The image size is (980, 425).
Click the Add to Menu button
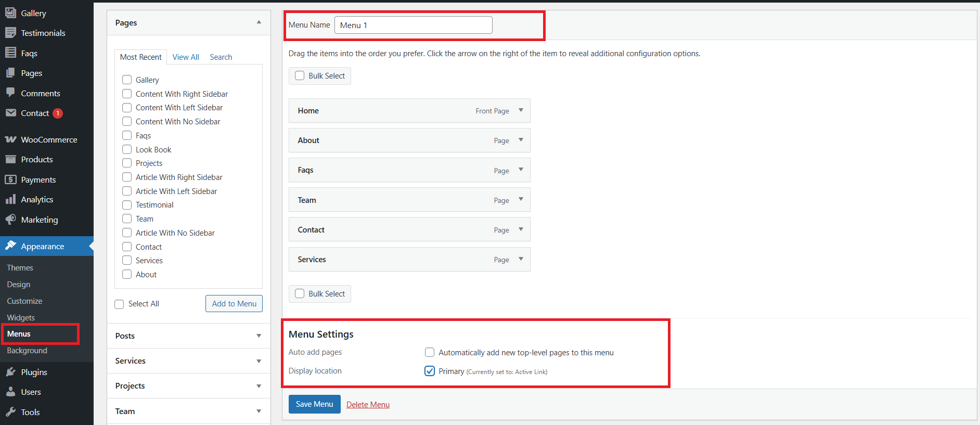point(234,304)
